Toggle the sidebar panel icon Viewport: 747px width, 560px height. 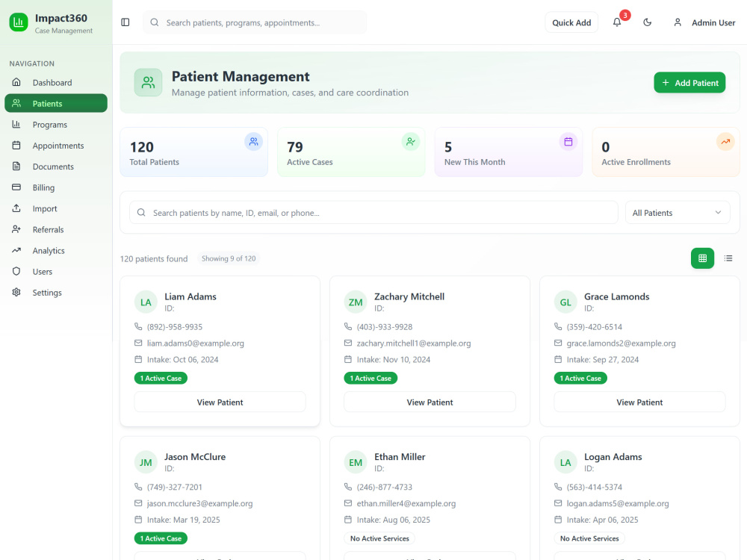(125, 22)
